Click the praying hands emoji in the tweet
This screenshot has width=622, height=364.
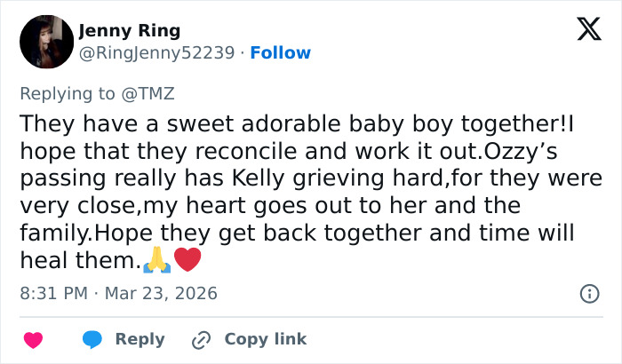coord(157,262)
